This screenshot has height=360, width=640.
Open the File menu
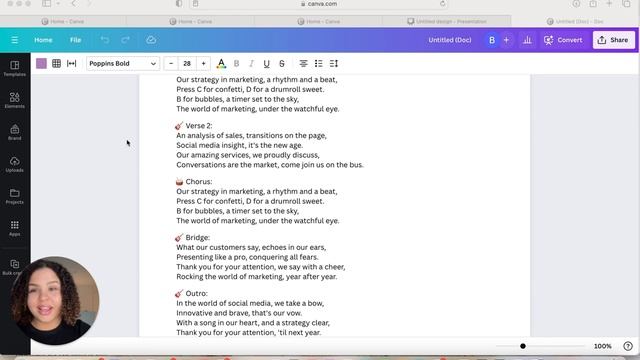point(76,40)
